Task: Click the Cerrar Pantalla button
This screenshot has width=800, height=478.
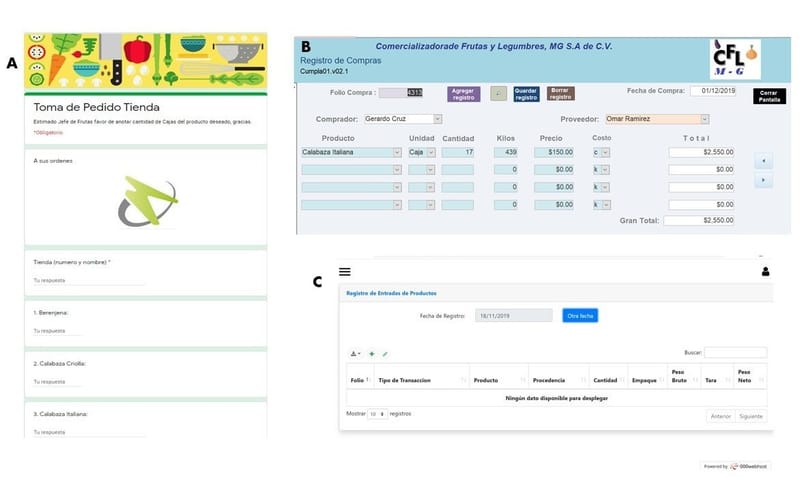Action: [769, 96]
